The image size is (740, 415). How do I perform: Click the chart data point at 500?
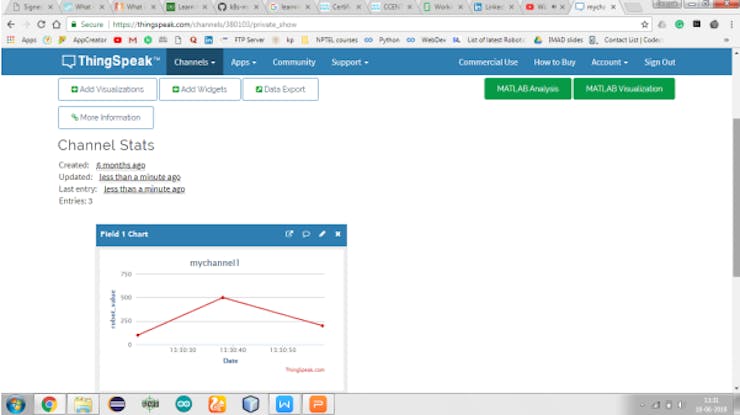click(223, 297)
